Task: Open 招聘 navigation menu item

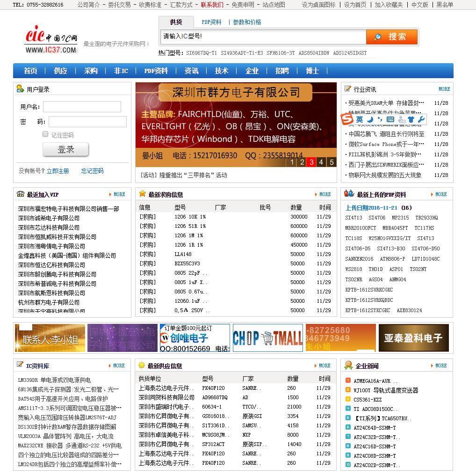Action: (281, 71)
